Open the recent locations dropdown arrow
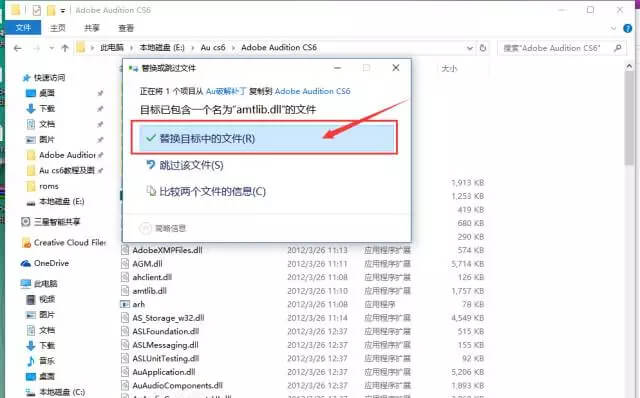 pos(52,48)
